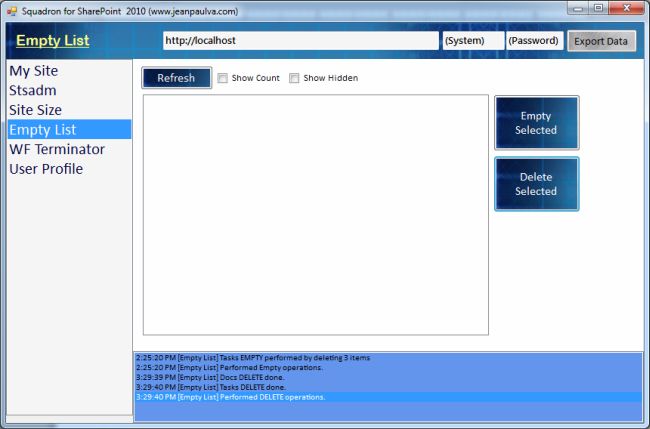Open My Site in the sidebar

click(69, 71)
